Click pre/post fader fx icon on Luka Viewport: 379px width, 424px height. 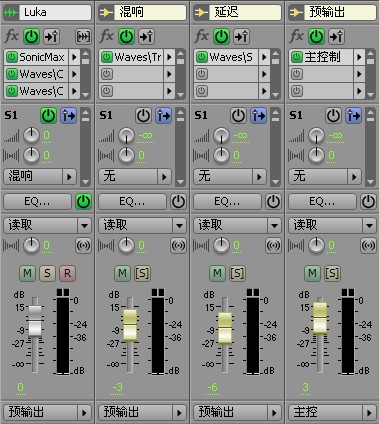coord(52,36)
